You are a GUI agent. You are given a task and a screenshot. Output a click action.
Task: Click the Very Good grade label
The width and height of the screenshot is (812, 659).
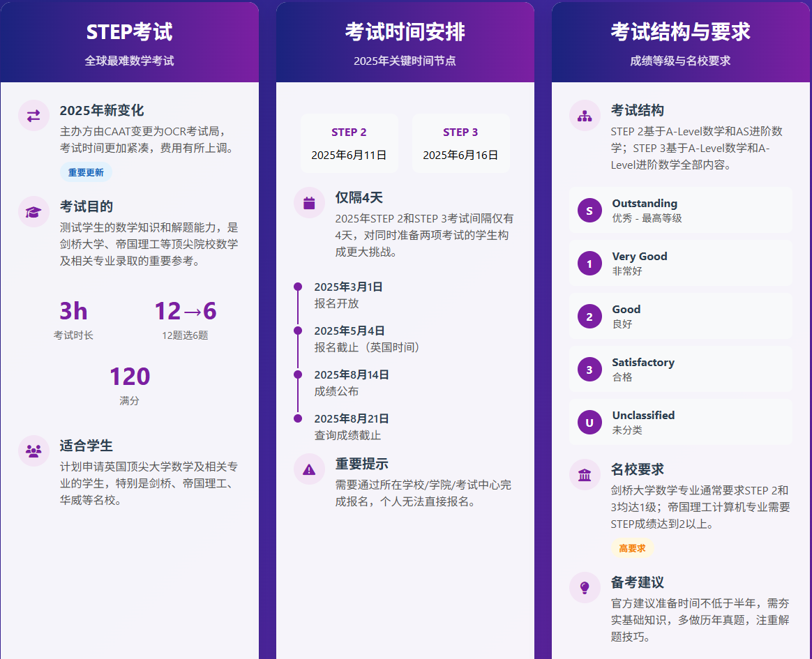pyautogui.click(x=640, y=257)
